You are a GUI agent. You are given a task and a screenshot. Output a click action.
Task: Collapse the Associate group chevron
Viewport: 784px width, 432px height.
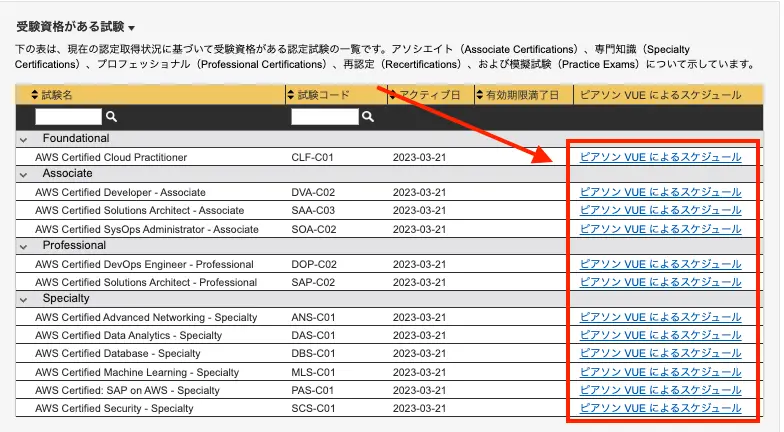[x=24, y=174]
